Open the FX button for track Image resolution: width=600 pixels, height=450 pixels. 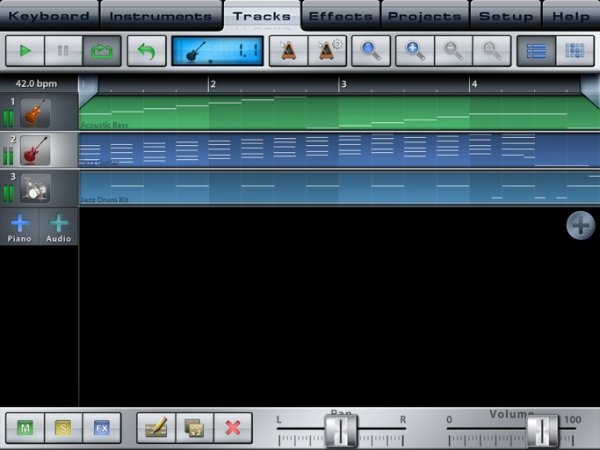101,428
